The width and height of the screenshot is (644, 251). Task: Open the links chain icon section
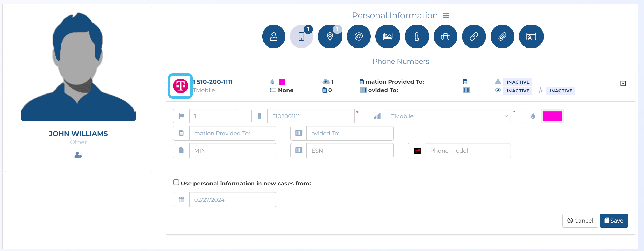474,36
